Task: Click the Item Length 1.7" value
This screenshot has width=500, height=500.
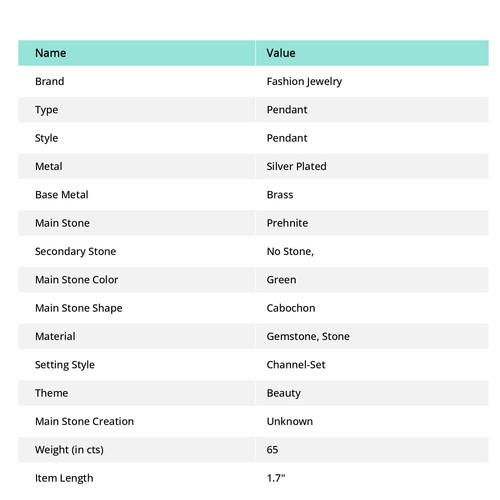Action: tap(276, 478)
